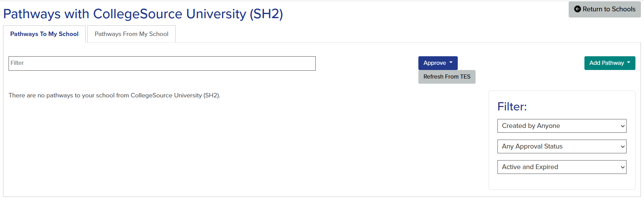Expand the caret arrow on Add Pathway
The width and height of the screenshot is (644, 201).
(629, 63)
